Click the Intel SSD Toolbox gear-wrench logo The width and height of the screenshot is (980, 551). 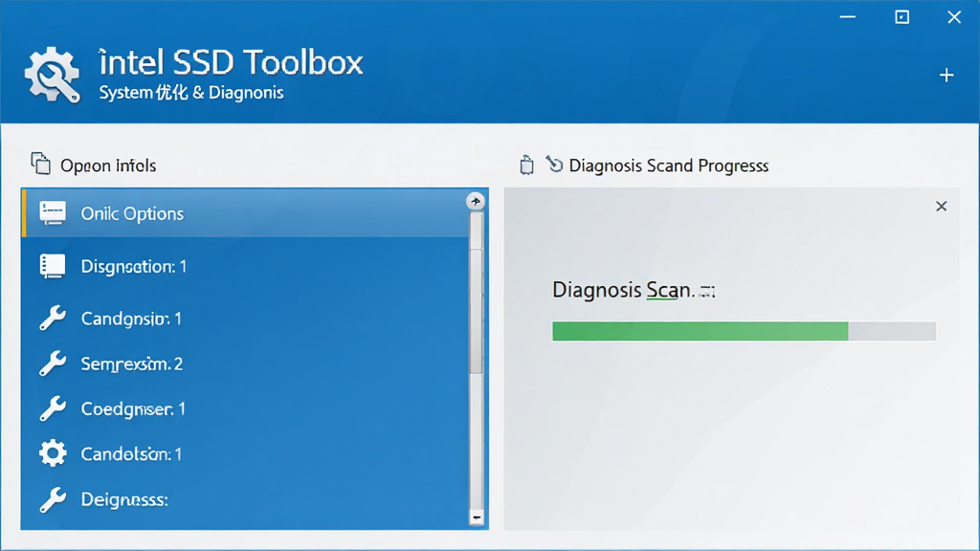coord(53,75)
